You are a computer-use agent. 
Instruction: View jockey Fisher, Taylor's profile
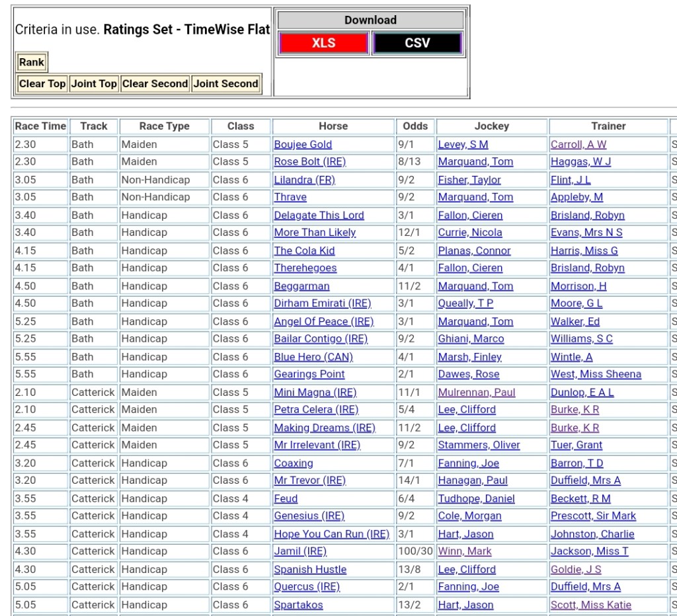(x=469, y=180)
